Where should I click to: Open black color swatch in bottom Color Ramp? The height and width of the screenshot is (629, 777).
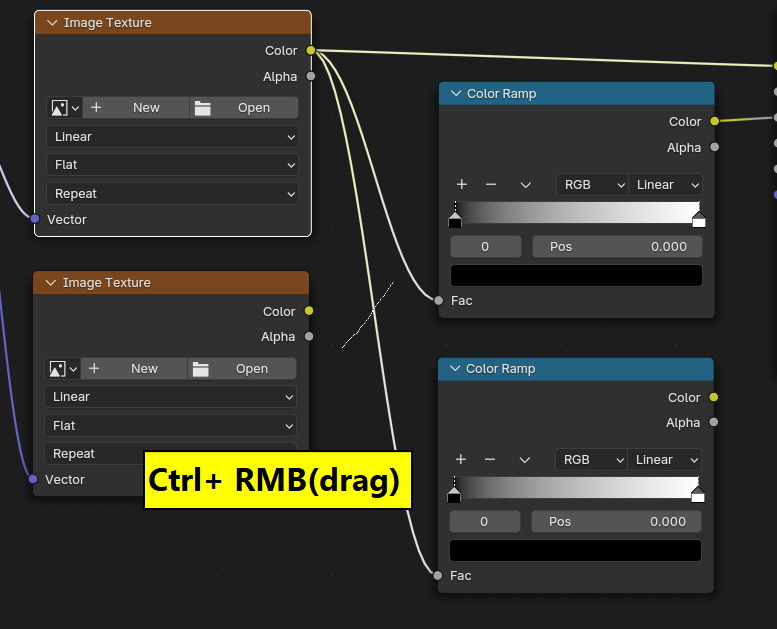(x=575, y=550)
